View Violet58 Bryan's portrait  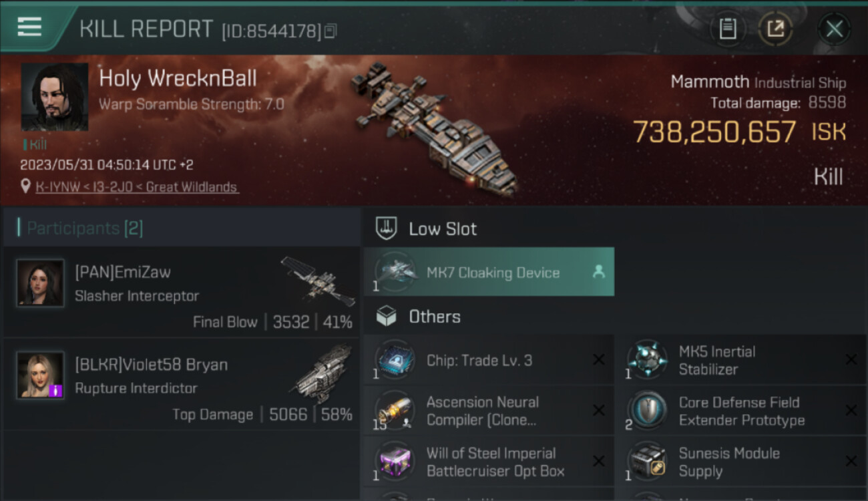click(40, 375)
